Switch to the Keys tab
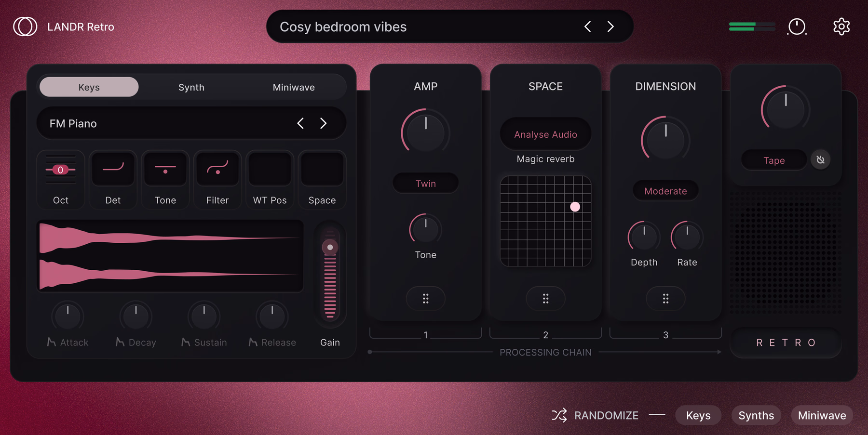The image size is (868, 435). pos(89,87)
